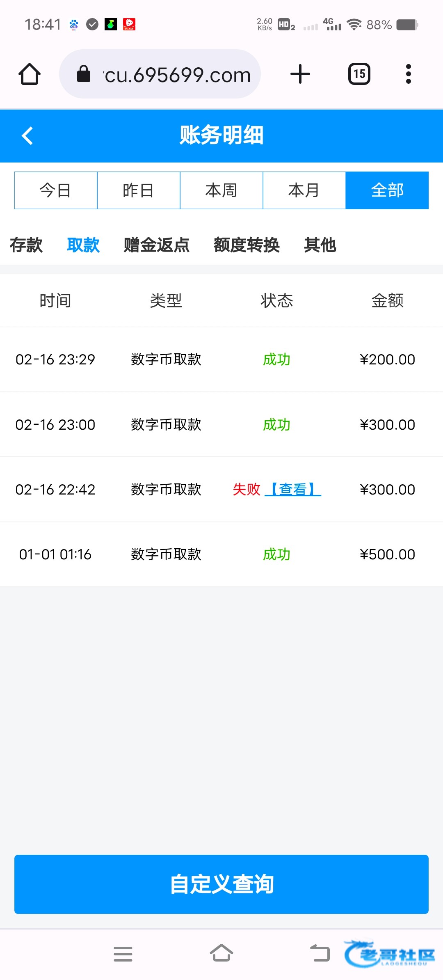Viewport: 443px width, 980px height.
Task: Select the 本月 date filter
Action: point(304,190)
